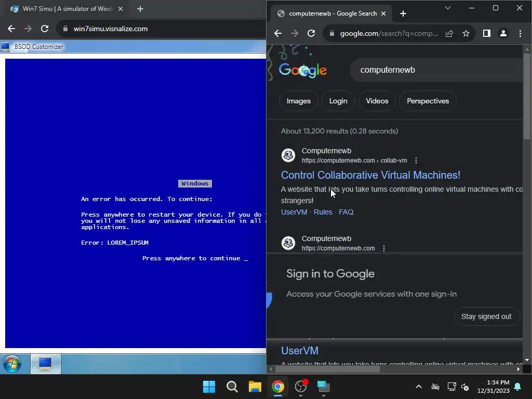Open 'Control Collaborative Virtual Machines!' result
This screenshot has width=532, height=399.
tap(370, 175)
